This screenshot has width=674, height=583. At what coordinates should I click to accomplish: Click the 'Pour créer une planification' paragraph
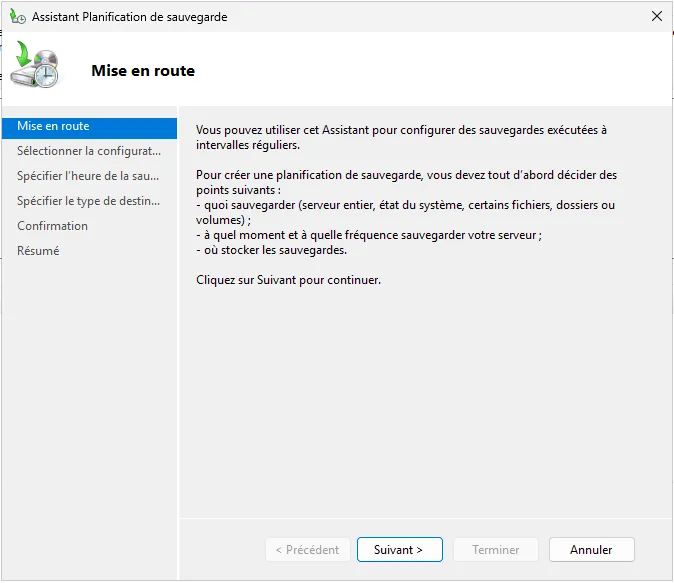(x=406, y=182)
